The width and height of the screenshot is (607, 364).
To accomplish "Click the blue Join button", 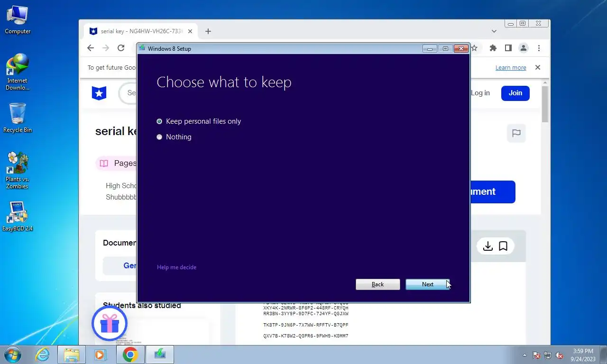I will click(x=515, y=93).
